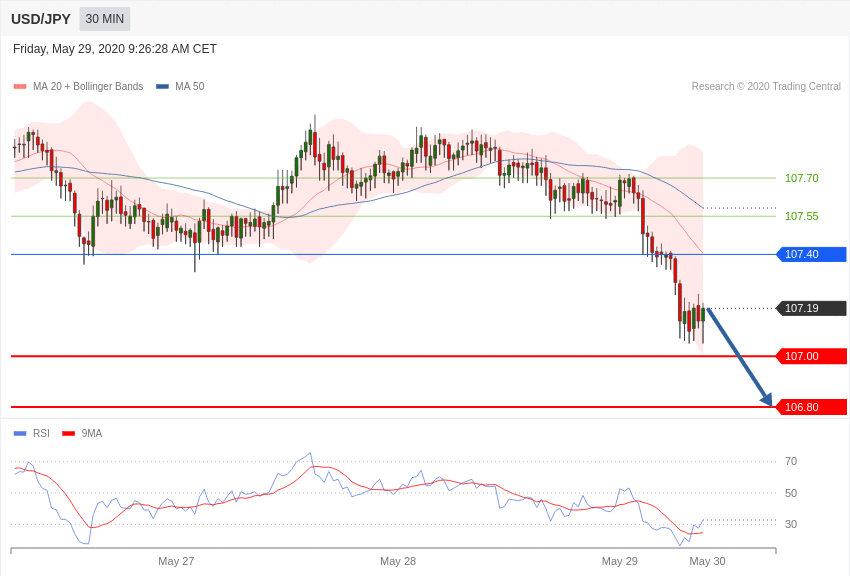This screenshot has height=576, width=850.
Task: Click the May 27 date axis label
Action: tap(176, 561)
